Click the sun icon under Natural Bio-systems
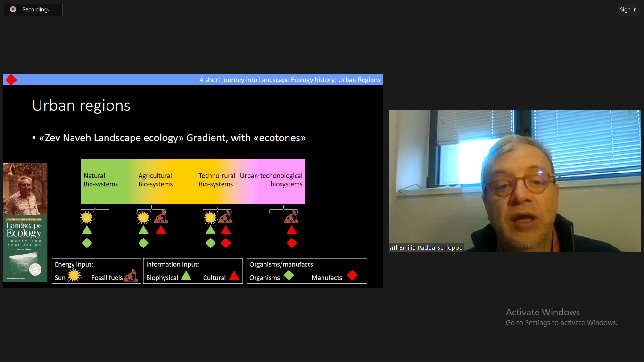The height and width of the screenshot is (362, 644). [x=87, y=217]
